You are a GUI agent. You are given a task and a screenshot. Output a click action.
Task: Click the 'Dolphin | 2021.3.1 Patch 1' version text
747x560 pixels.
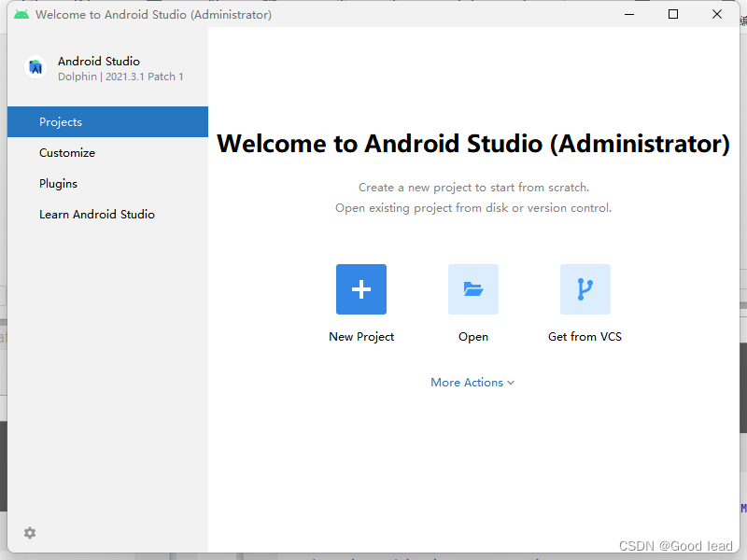(x=120, y=77)
